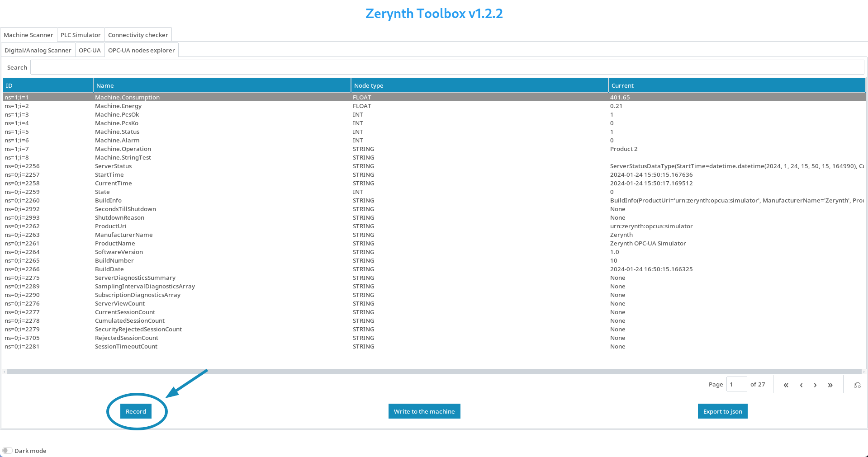The width and height of the screenshot is (868, 457).
Task: Sort by the Node type column header
Action: (x=479, y=85)
